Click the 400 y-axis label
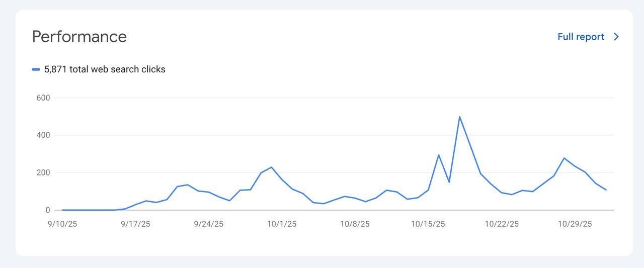Screen dimensions: 644x268 43,135
